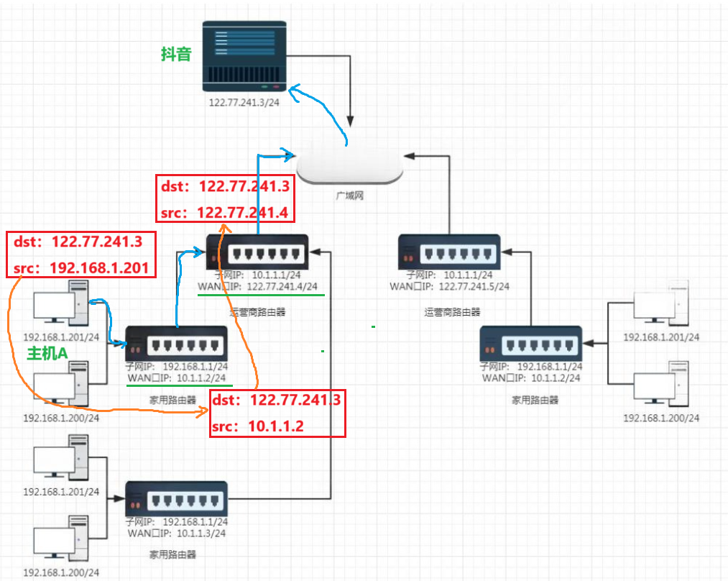
Task: Click the green 主机A label
Action: pos(47,354)
